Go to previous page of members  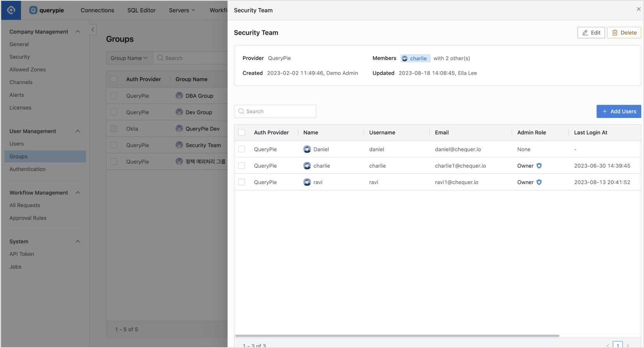coord(608,346)
